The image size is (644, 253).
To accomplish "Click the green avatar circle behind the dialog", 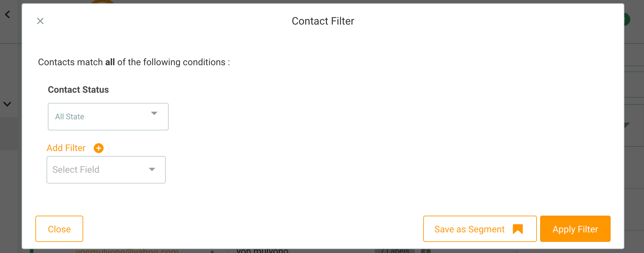I will pos(626,20).
